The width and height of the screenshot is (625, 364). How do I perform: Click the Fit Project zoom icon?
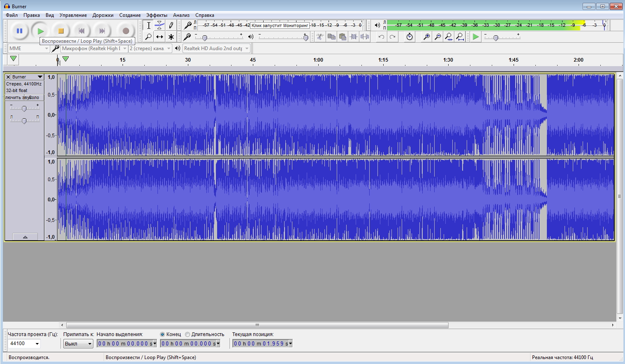[460, 37]
